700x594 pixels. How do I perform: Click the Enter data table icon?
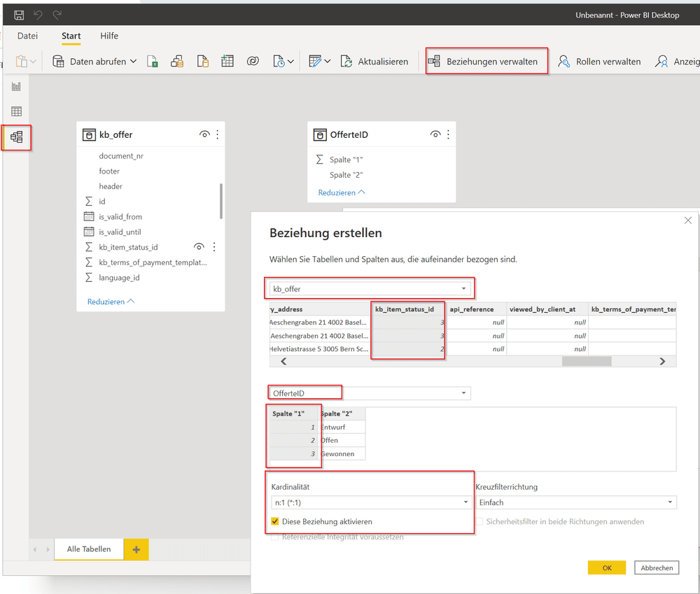[x=227, y=61]
